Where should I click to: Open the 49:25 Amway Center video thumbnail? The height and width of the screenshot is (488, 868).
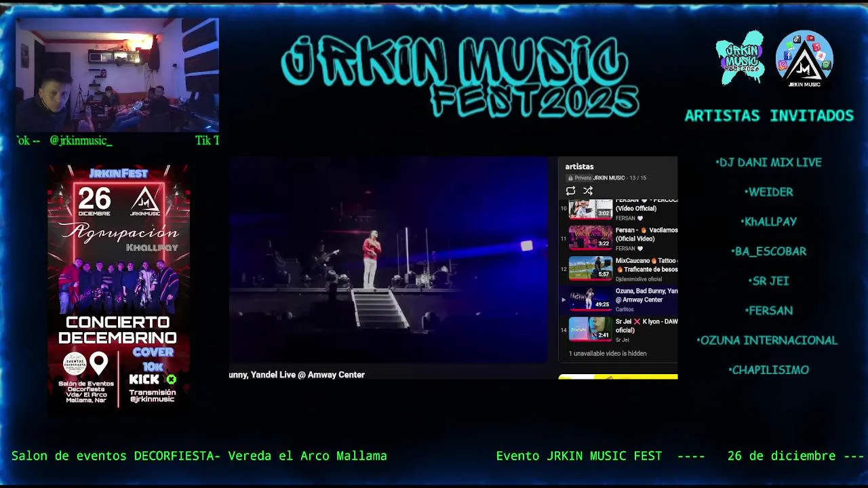591,299
